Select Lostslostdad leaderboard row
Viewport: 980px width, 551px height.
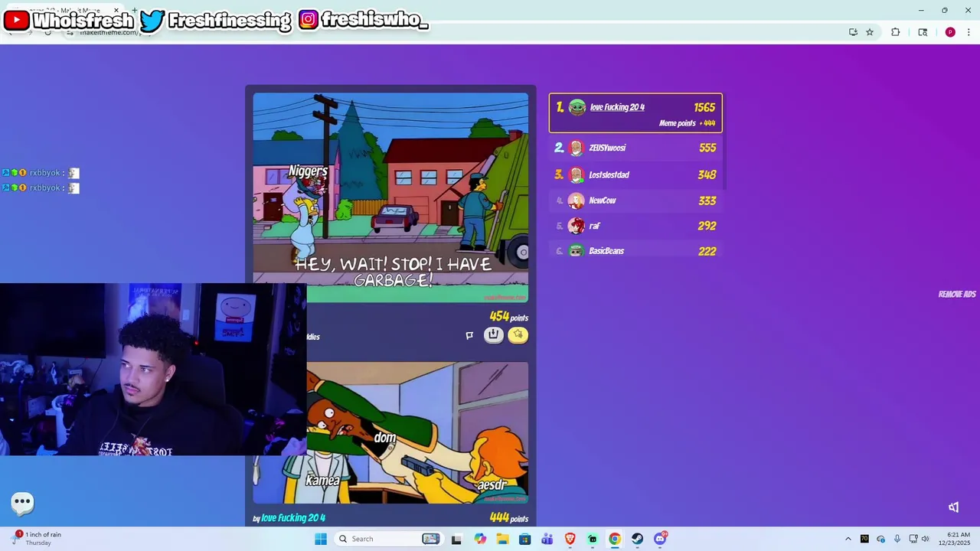(x=635, y=174)
